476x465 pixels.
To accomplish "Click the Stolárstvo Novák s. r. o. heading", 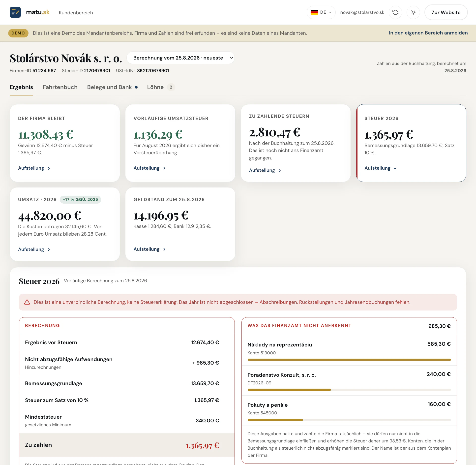I will 66,58.
